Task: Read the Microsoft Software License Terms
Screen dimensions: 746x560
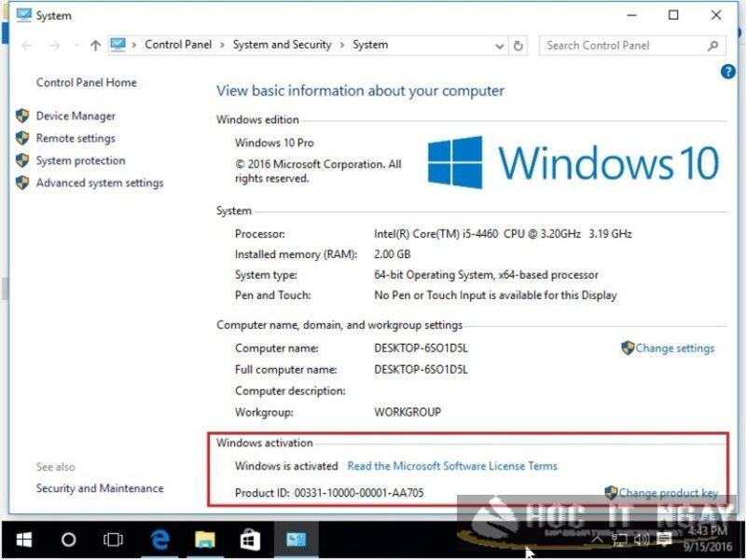Action: [x=452, y=466]
